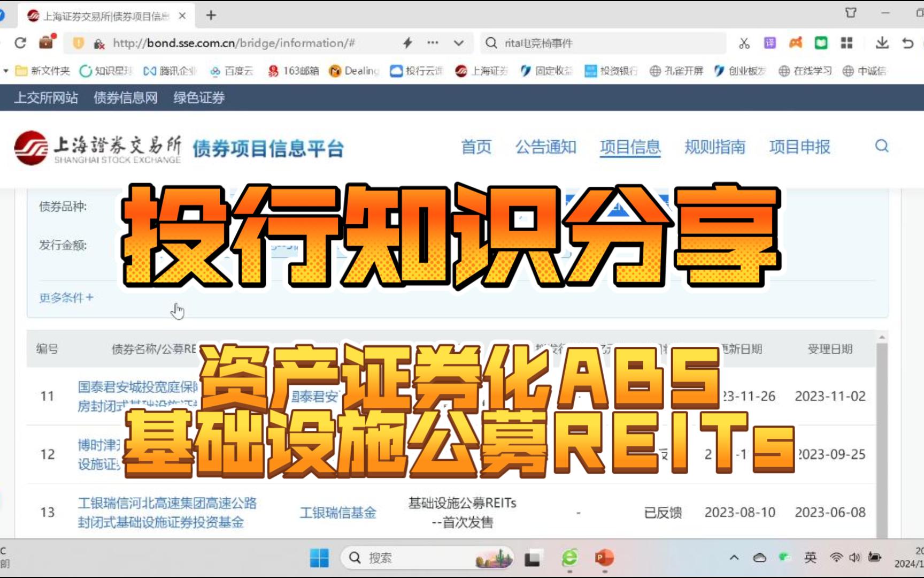924x578 pixels.
Task: Click the 编号 column header
Action: [47, 349]
